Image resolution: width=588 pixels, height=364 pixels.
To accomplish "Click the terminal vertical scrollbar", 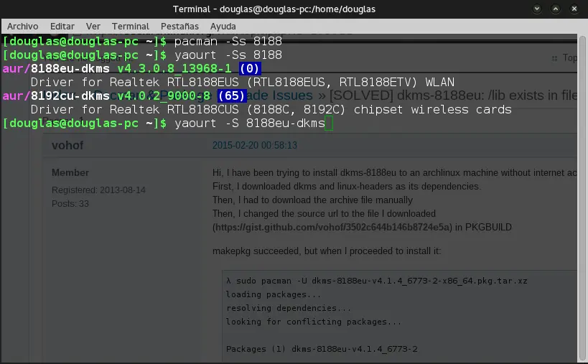I will click(x=582, y=197).
